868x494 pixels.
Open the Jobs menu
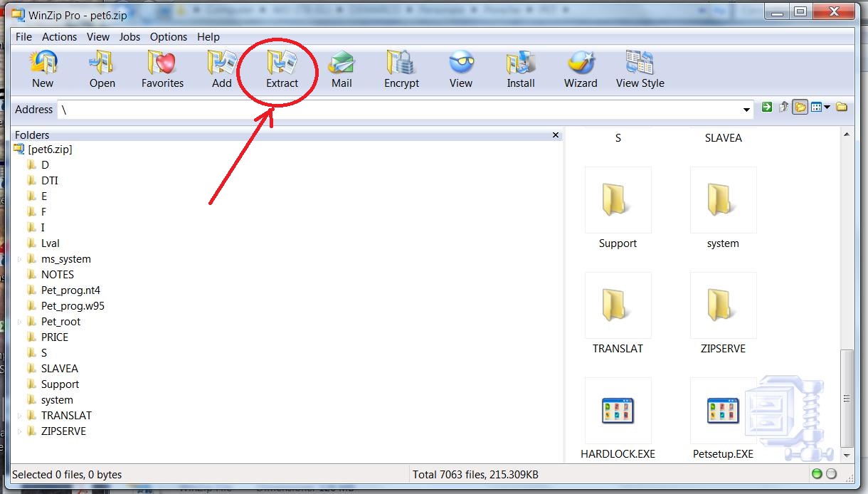pyautogui.click(x=129, y=37)
